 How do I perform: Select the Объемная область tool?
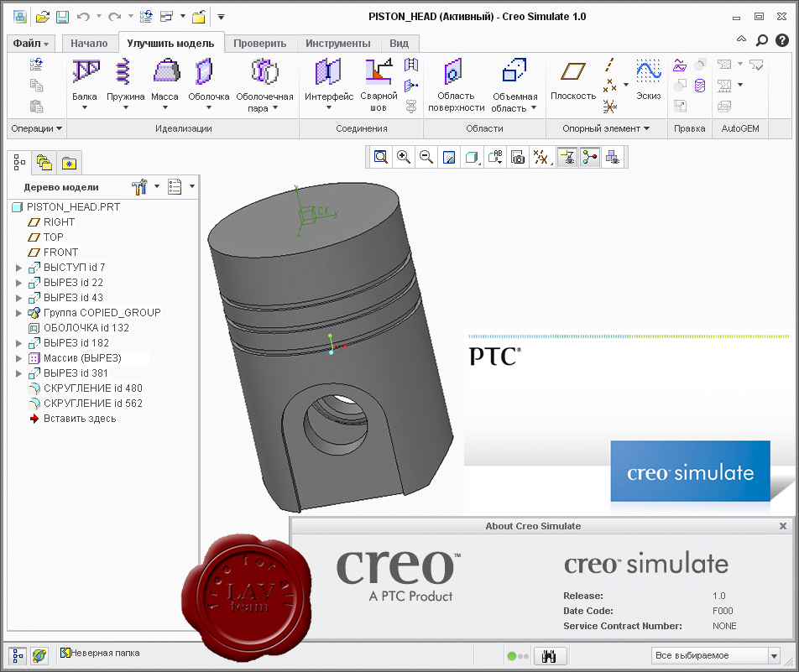(x=514, y=84)
